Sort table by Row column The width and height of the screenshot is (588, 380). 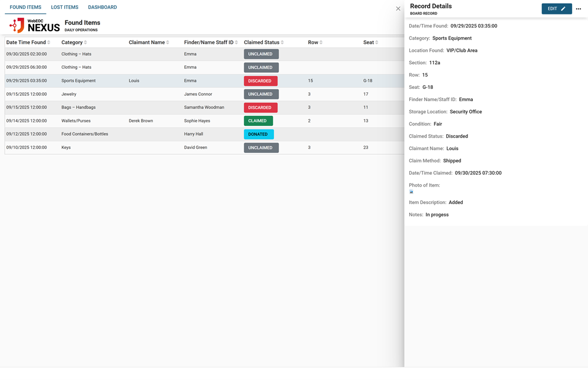coord(321,42)
